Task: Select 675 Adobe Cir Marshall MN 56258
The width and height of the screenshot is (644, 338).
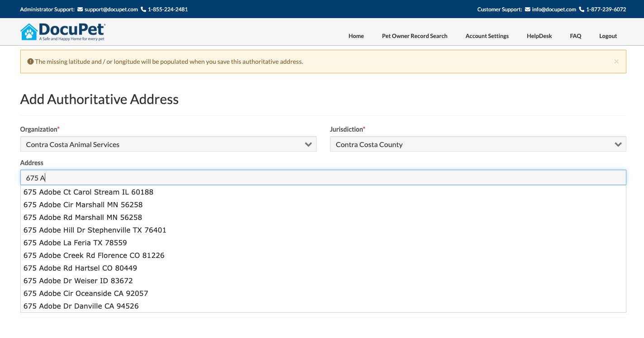Action: 323,205
